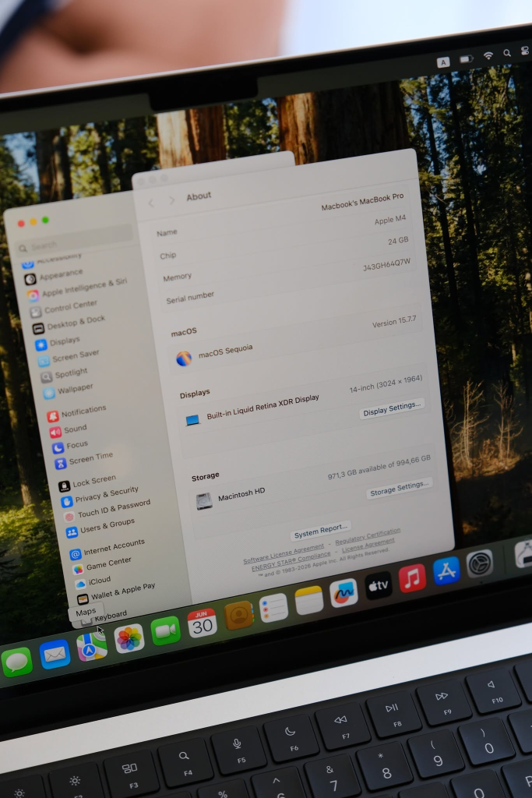Open the App Store in the Dock
This screenshot has width=532, height=798.
446,571
